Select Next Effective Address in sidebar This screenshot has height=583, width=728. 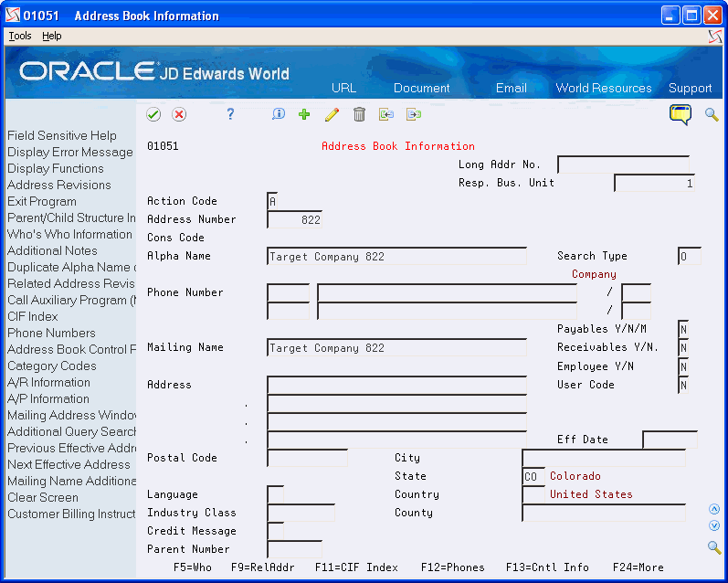coord(69,464)
